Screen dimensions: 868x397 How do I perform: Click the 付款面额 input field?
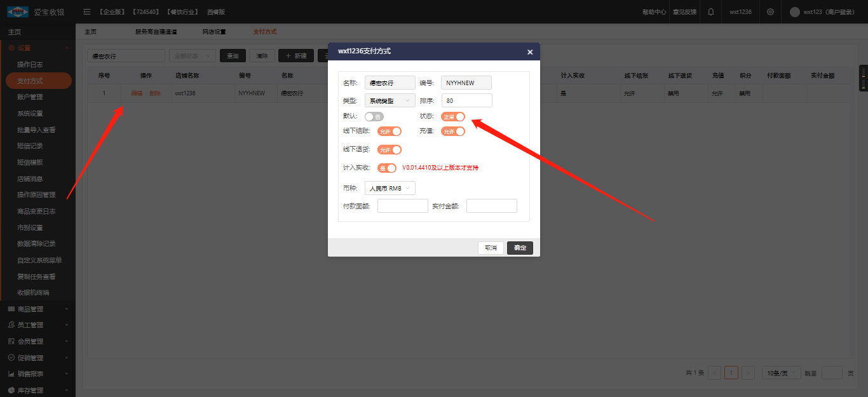[402, 206]
